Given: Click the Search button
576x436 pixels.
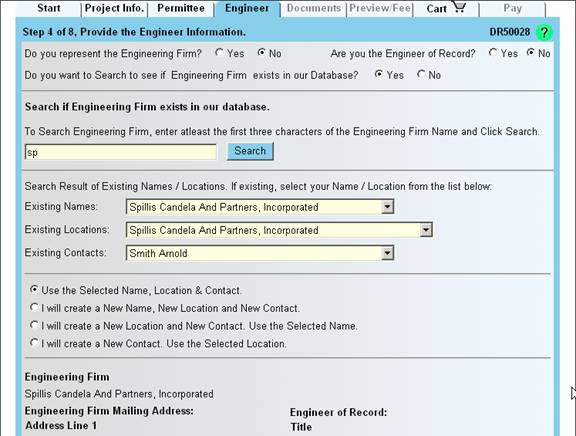Looking at the screenshot, I should 250,151.
